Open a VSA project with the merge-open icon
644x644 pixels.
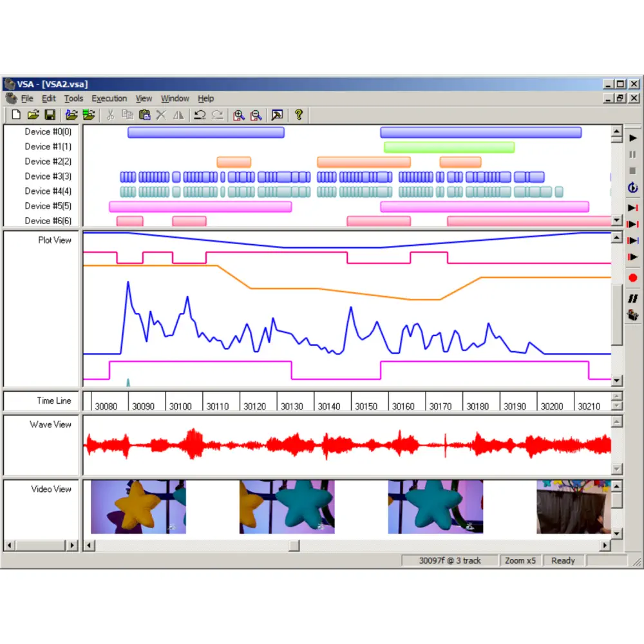[x=89, y=115]
